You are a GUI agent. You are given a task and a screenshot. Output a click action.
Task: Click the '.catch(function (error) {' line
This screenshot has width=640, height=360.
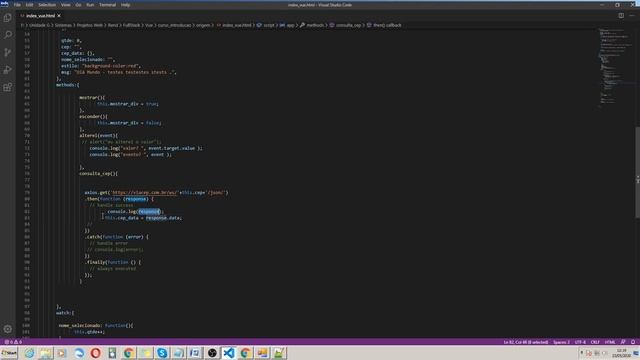click(x=117, y=237)
